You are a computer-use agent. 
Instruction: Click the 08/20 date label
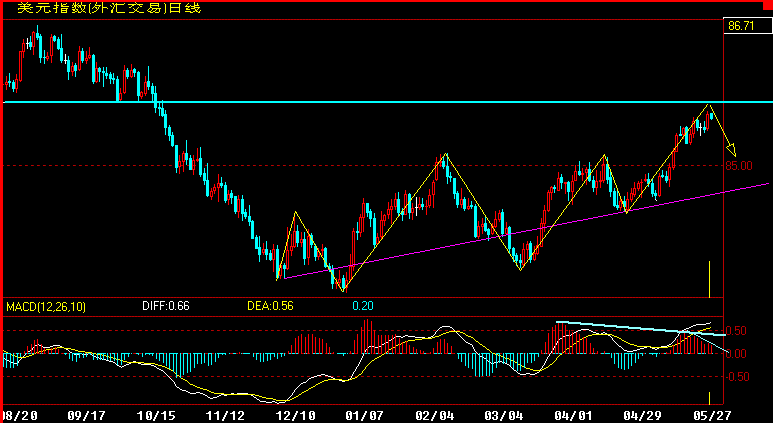point(20,416)
